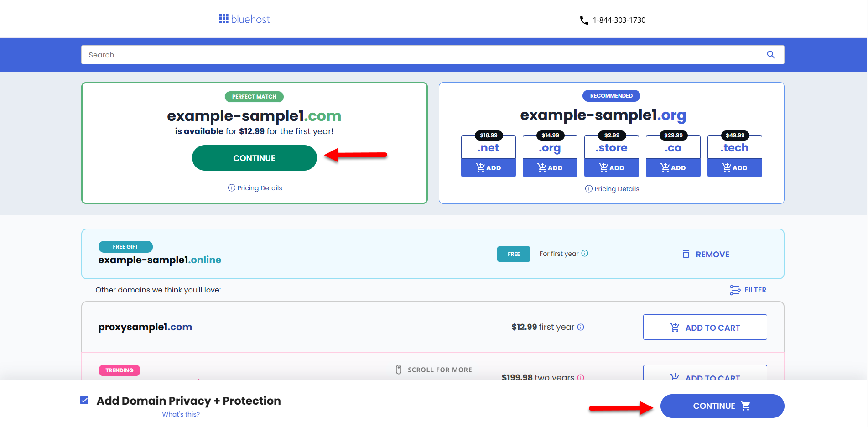Viewport: 868px width, 427px height.
Task: Open the FILTER options
Action: click(x=748, y=290)
